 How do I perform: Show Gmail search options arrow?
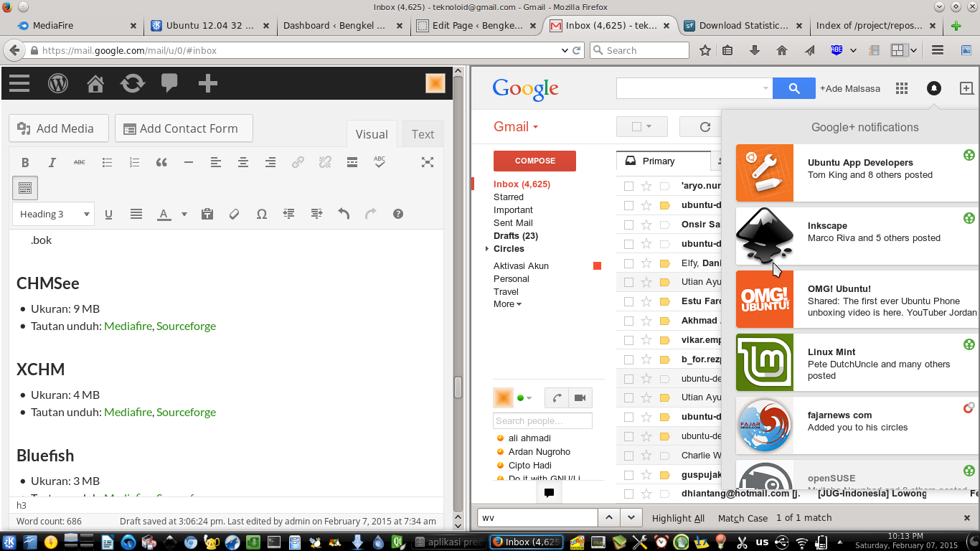(765, 88)
